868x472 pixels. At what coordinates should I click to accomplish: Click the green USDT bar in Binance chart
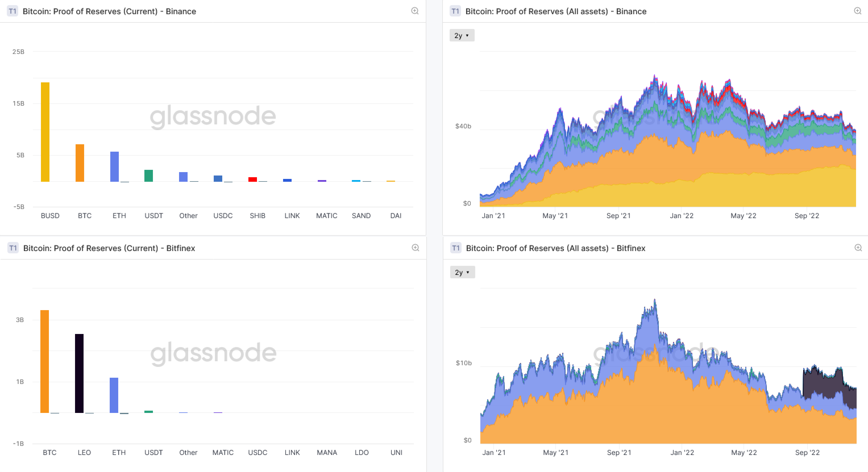point(149,176)
